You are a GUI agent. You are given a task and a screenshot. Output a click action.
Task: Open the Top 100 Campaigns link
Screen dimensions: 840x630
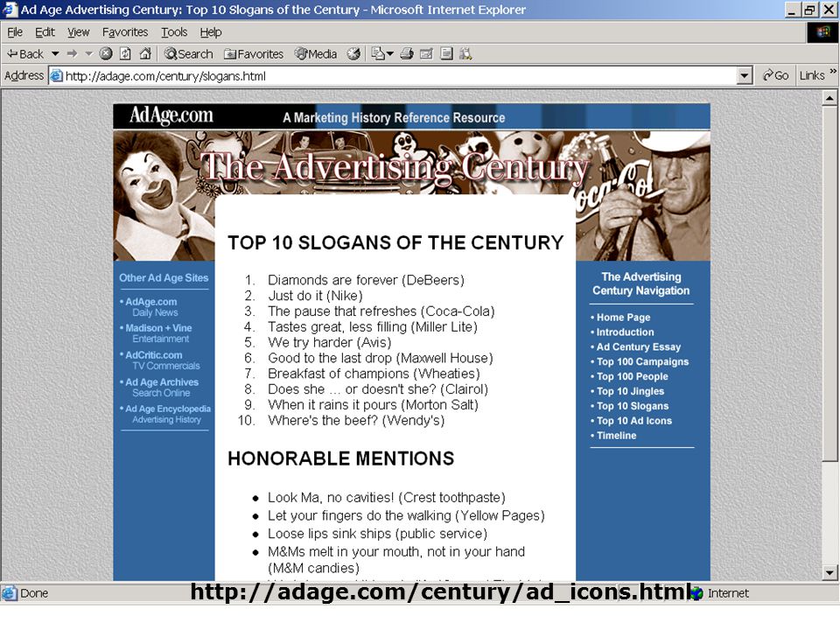point(642,361)
